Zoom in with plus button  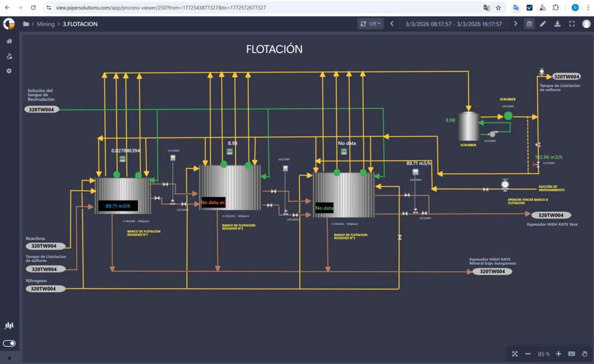(558, 354)
